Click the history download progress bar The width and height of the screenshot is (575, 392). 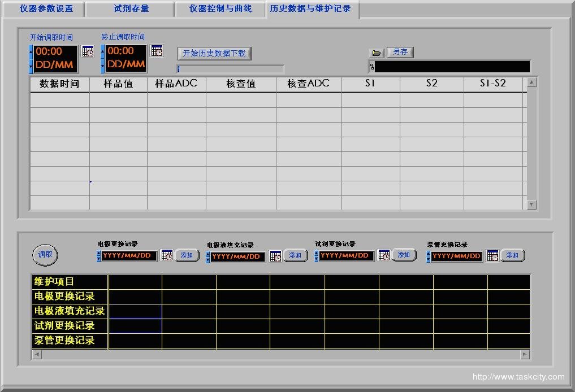(230, 69)
